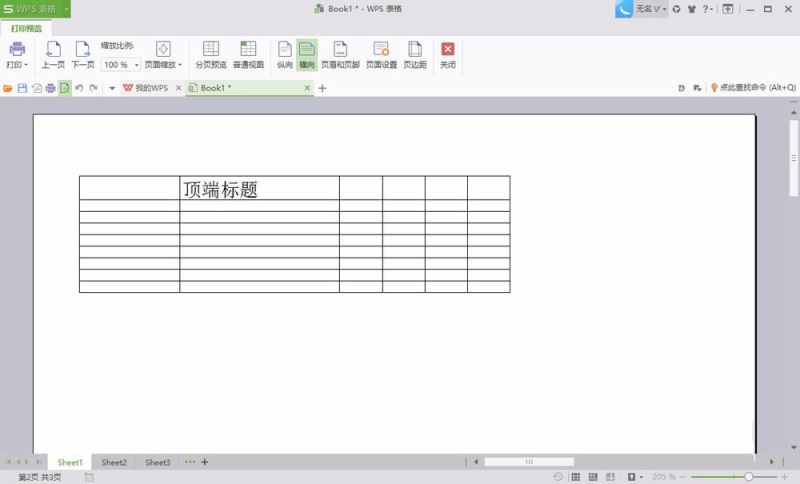The width and height of the screenshot is (800, 484).
Task: Expand 页面缩放 dropdown arrow
Action: 180,65
